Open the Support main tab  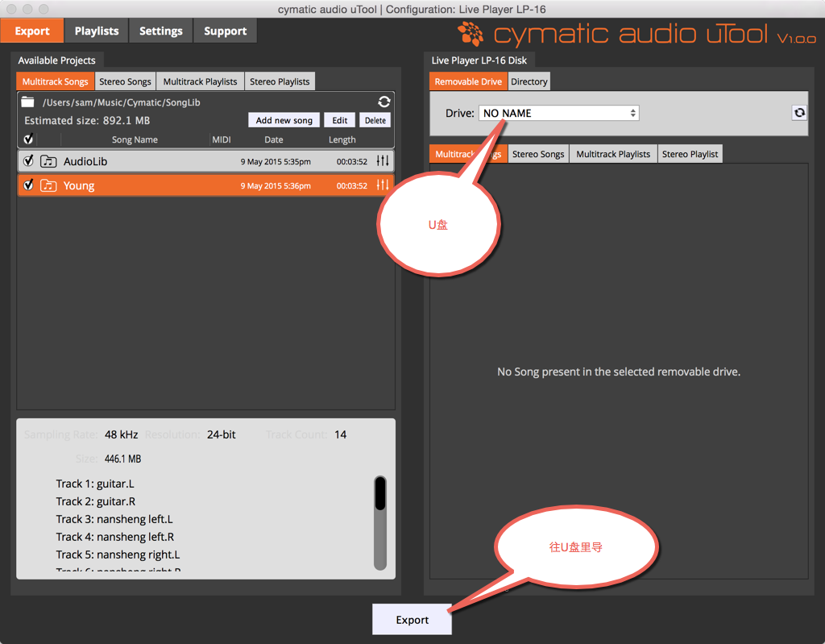(x=226, y=31)
